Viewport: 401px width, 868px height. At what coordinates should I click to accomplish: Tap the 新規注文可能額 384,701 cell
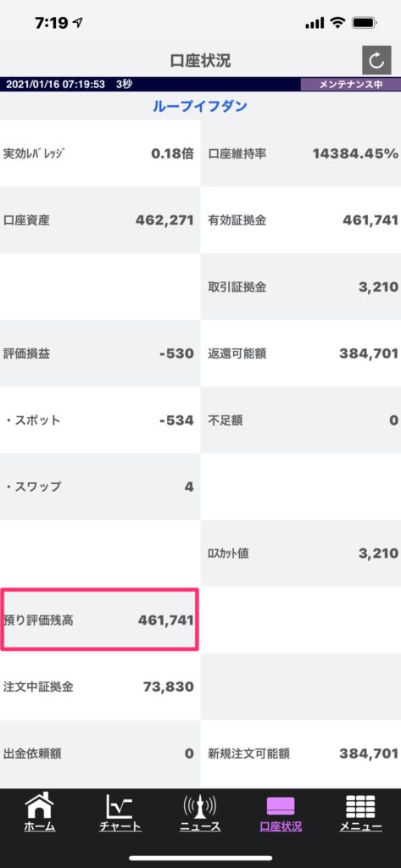coord(301,754)
